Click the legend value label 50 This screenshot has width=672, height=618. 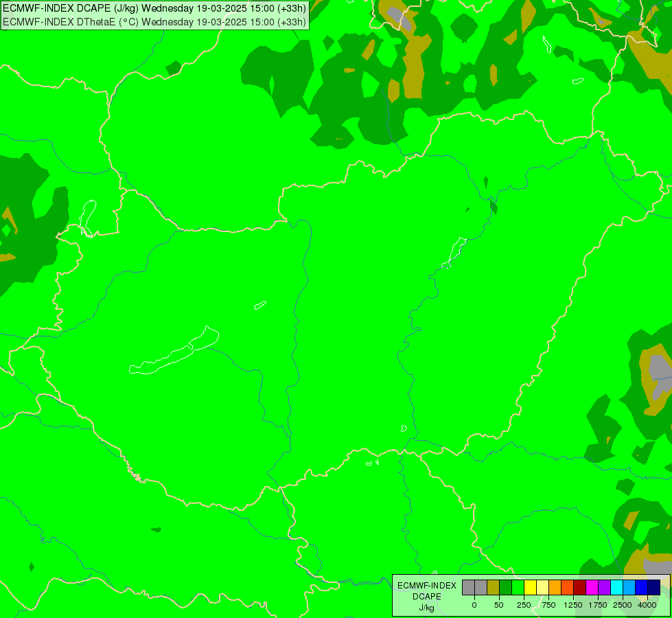(x=499, y=605)
